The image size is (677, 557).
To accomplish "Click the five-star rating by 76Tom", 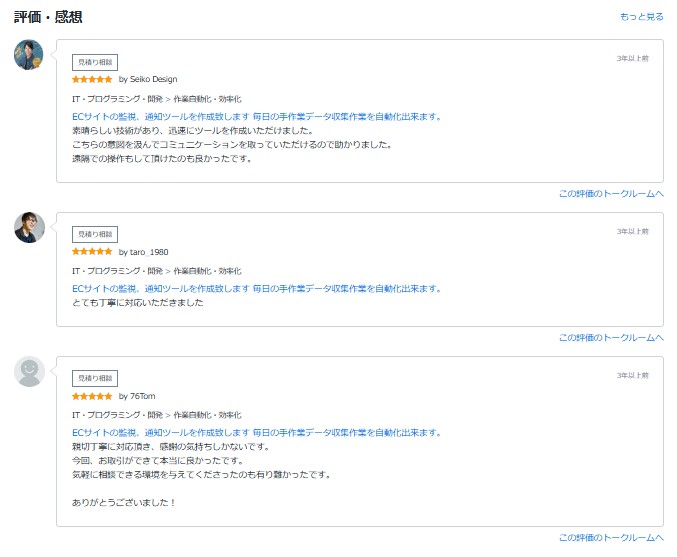I will tap(92, 396).
